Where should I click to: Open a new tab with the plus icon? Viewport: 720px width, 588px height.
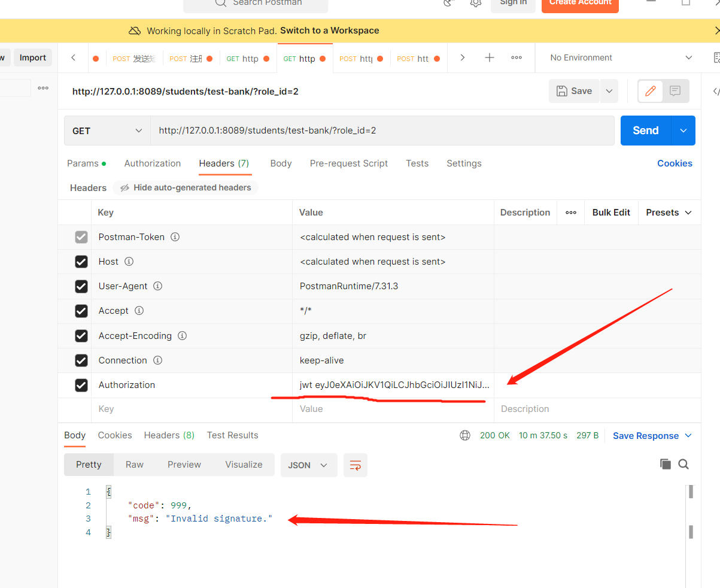tap(490, 57)
